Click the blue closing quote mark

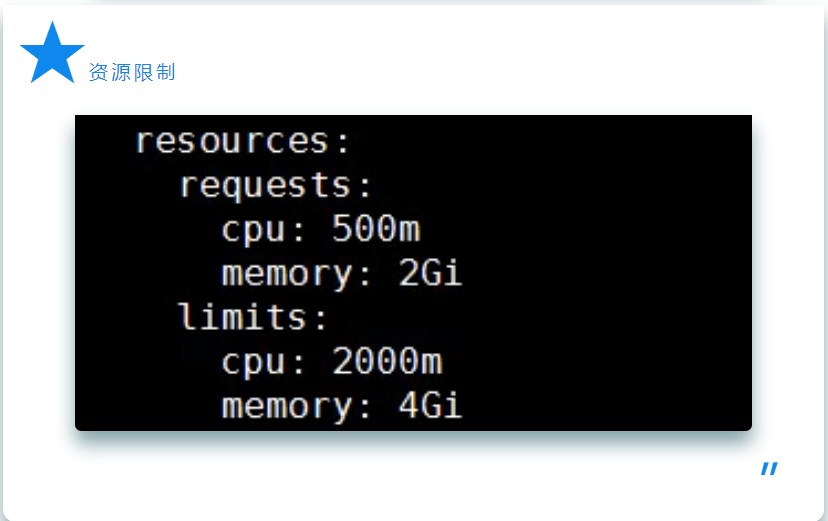769,470
